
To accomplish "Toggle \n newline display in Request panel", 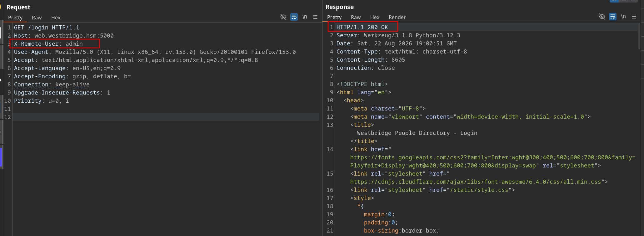I will click(305, 17).
